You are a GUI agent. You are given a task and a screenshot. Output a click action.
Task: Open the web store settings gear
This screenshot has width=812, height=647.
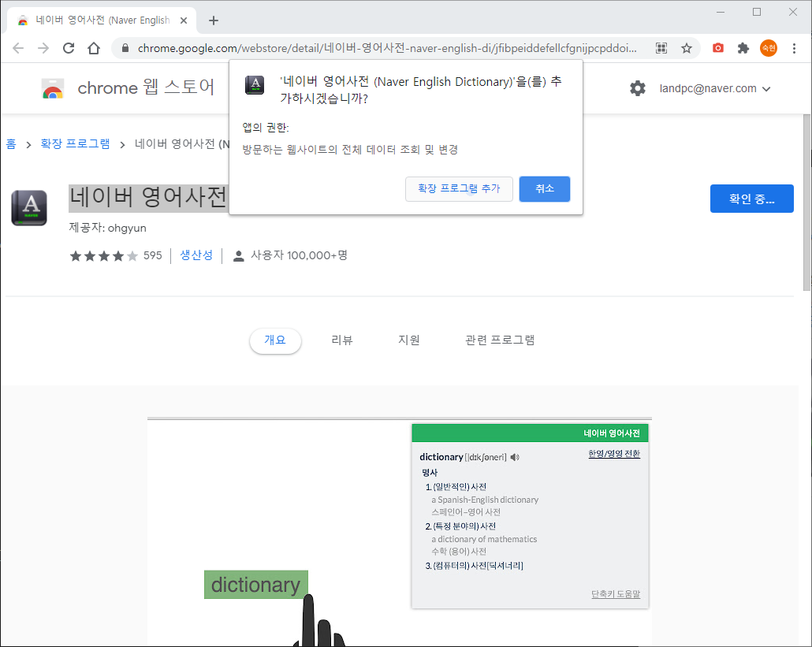638,88
